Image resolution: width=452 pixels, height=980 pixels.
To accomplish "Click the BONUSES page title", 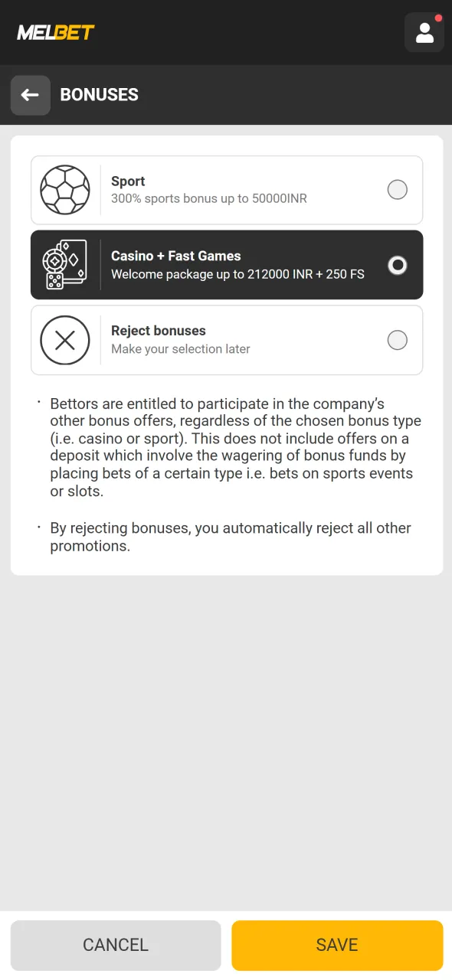I will click(99, 95).
